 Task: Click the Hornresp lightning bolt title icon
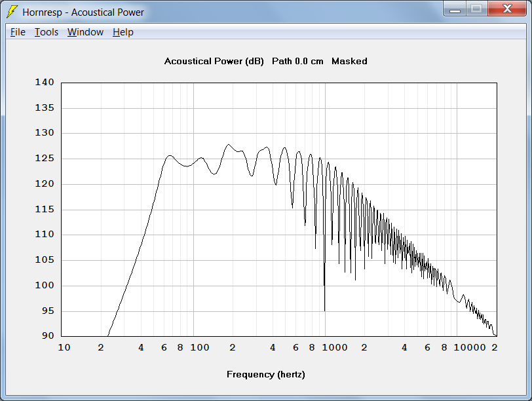click(x=12, y=12)
